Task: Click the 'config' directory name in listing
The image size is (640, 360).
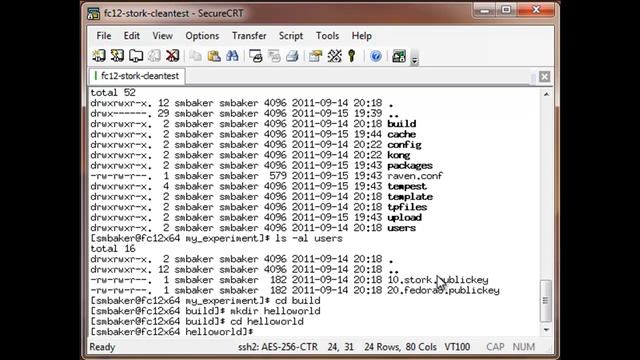Action: 404,145
